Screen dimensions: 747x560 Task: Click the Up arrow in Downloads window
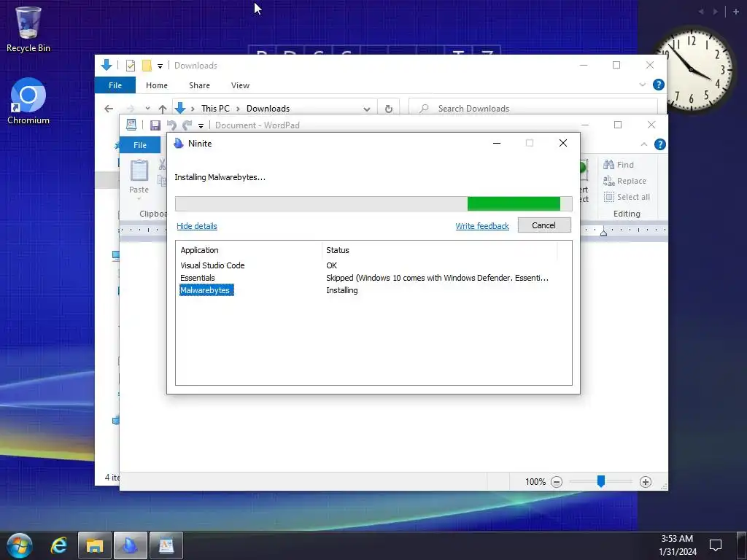point(163,109)
